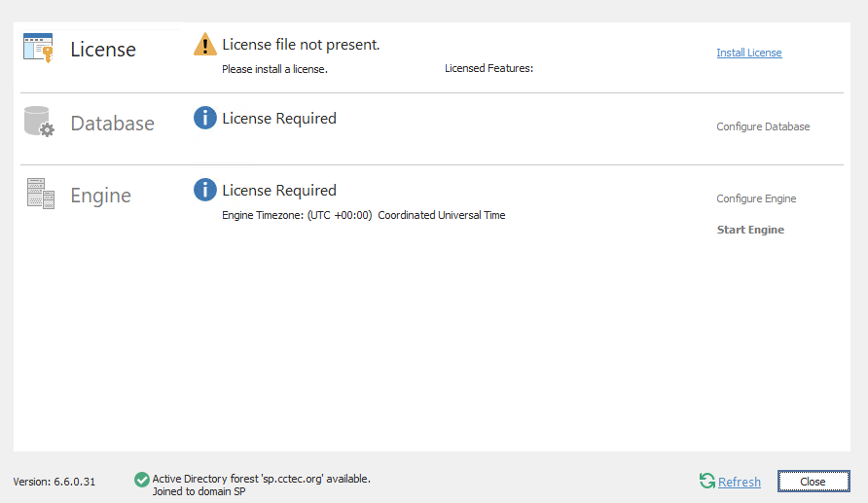
Task: Select the Database section heading
Action: [112, 124]
